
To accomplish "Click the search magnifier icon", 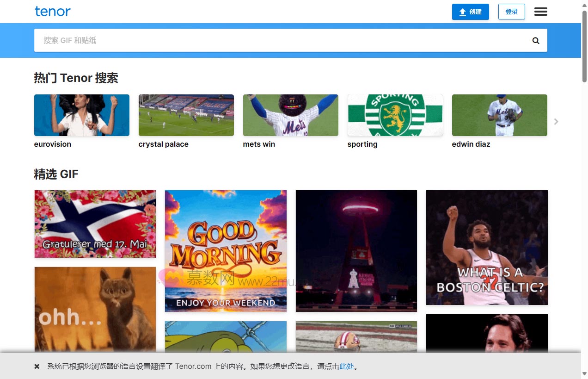I will click(536, 41).
